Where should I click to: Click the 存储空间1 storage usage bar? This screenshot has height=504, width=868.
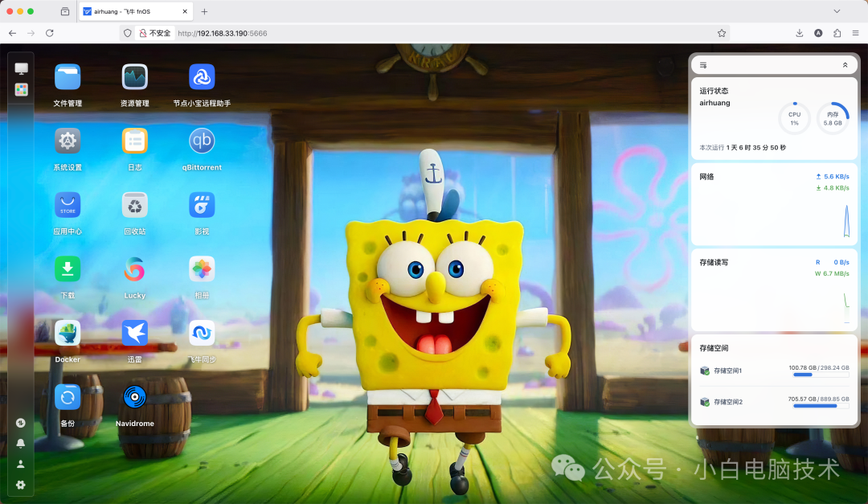821,375
